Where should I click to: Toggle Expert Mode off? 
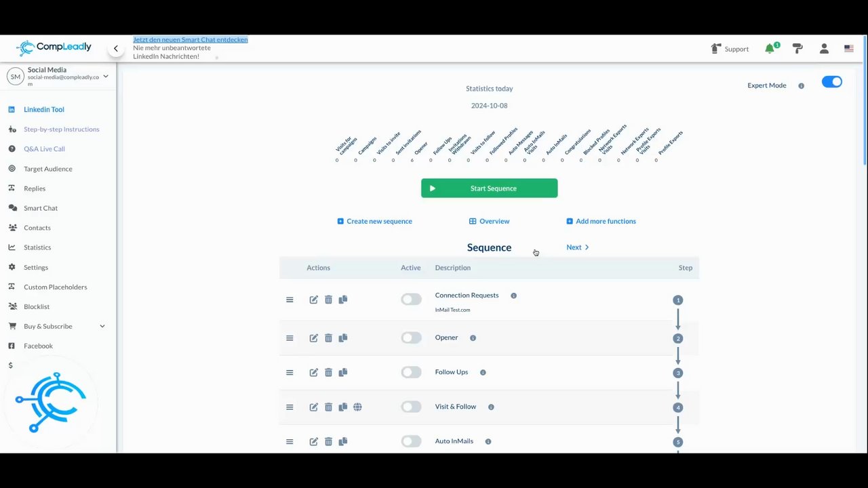832,82
